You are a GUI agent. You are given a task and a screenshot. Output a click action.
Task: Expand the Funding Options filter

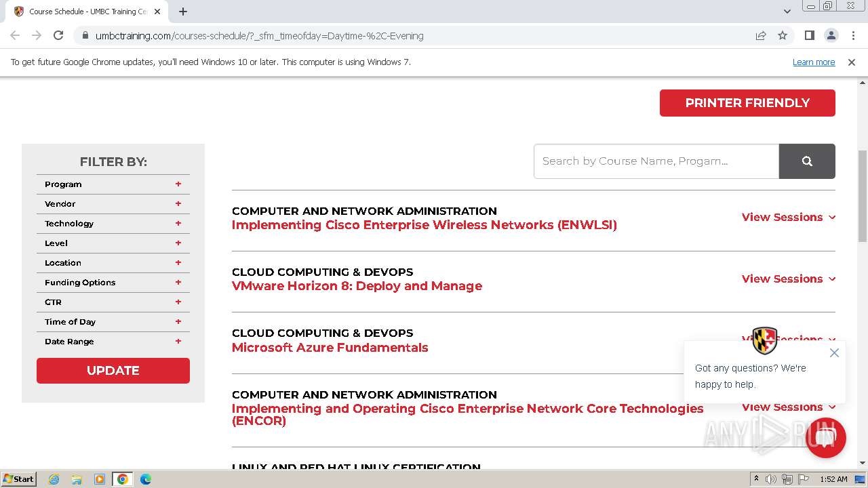pos(113,283)
